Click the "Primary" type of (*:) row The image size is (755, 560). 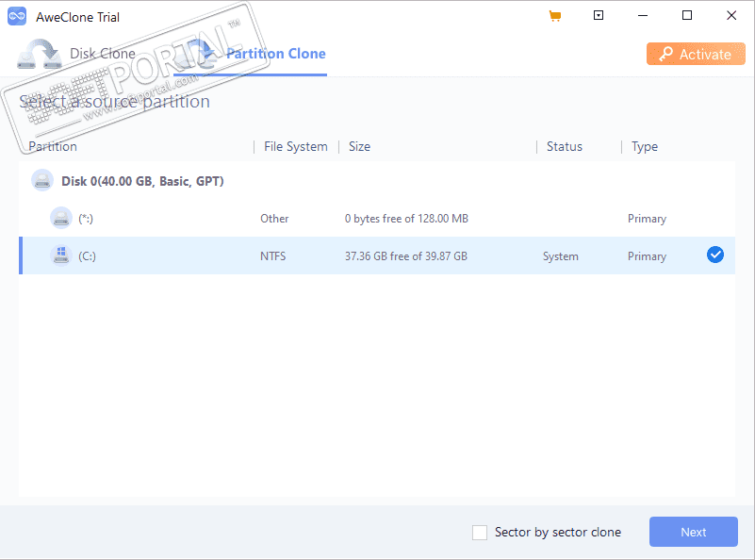click(647, 219)
